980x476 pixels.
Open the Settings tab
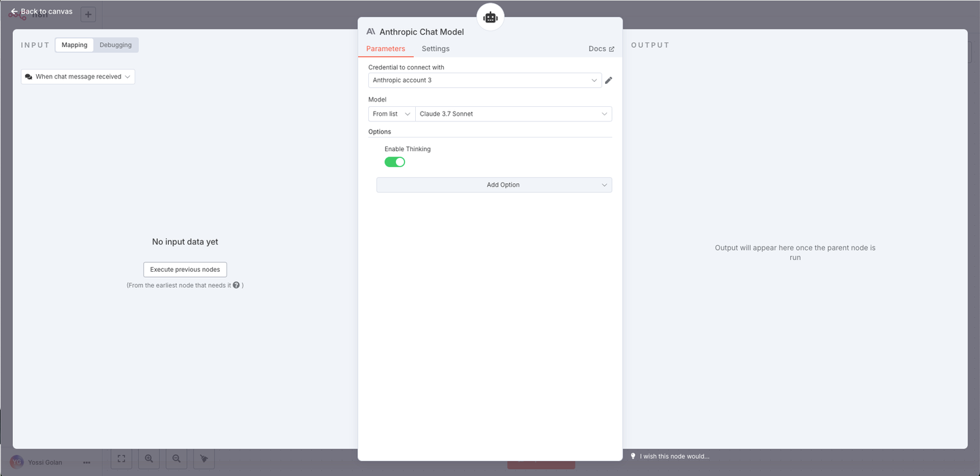coord(436,49)
